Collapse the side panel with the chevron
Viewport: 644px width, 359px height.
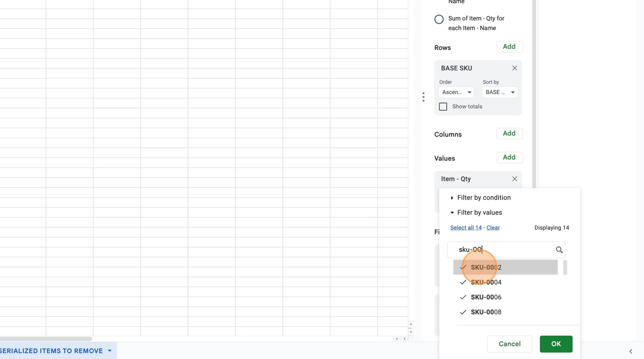point(630,351)
